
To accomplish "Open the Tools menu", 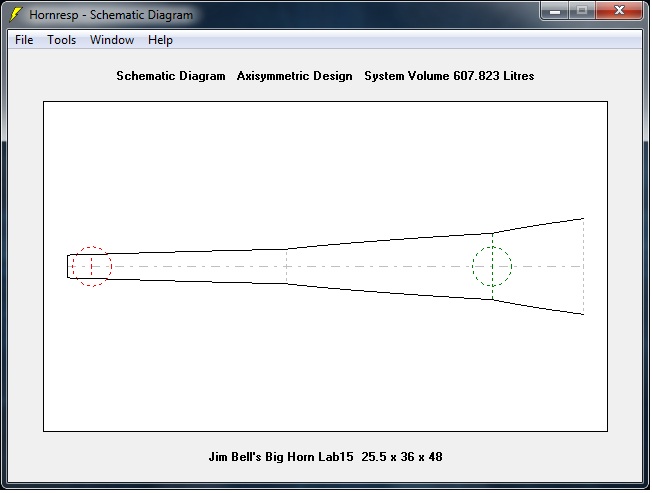I will coord(62,40).
